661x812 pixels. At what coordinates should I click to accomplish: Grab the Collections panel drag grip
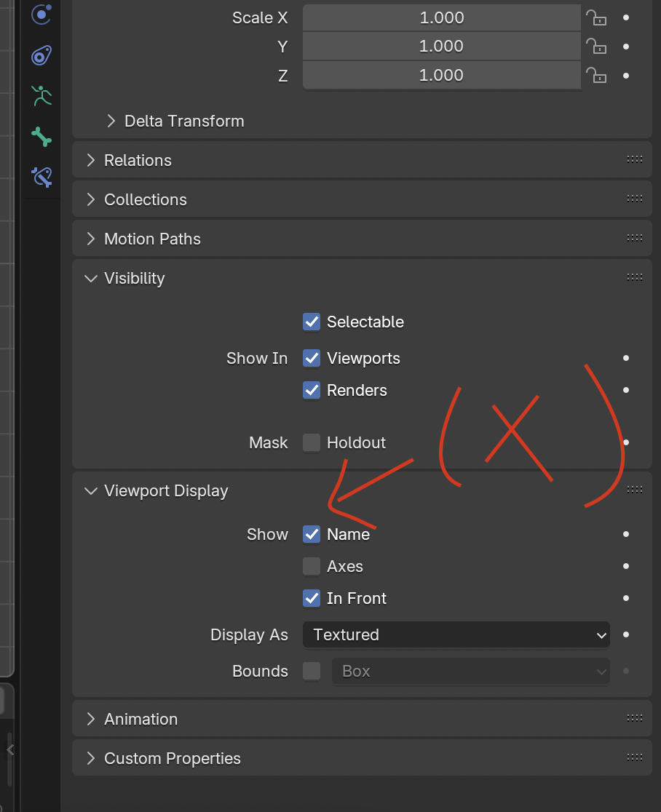click(635, 199)
